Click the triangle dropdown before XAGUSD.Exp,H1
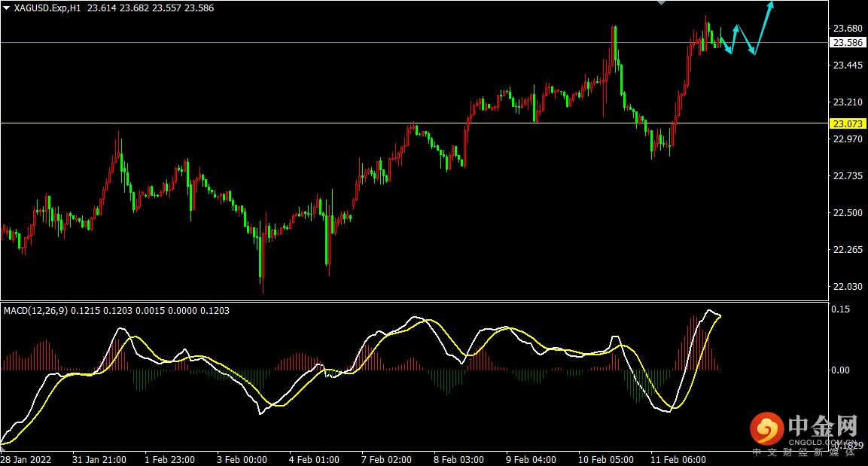Viewport: 868px width, 466px height. click(x=6, y=8)
